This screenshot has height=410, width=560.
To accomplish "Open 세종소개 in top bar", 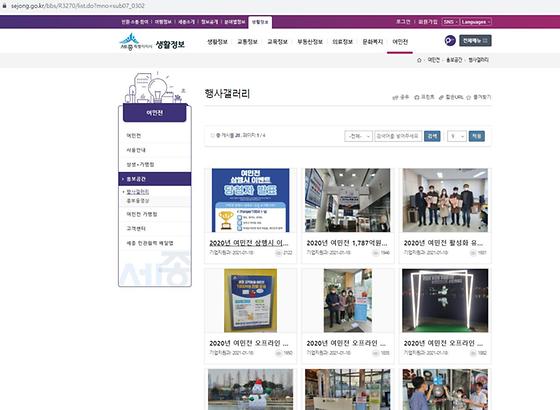I will tap(186, 22).
